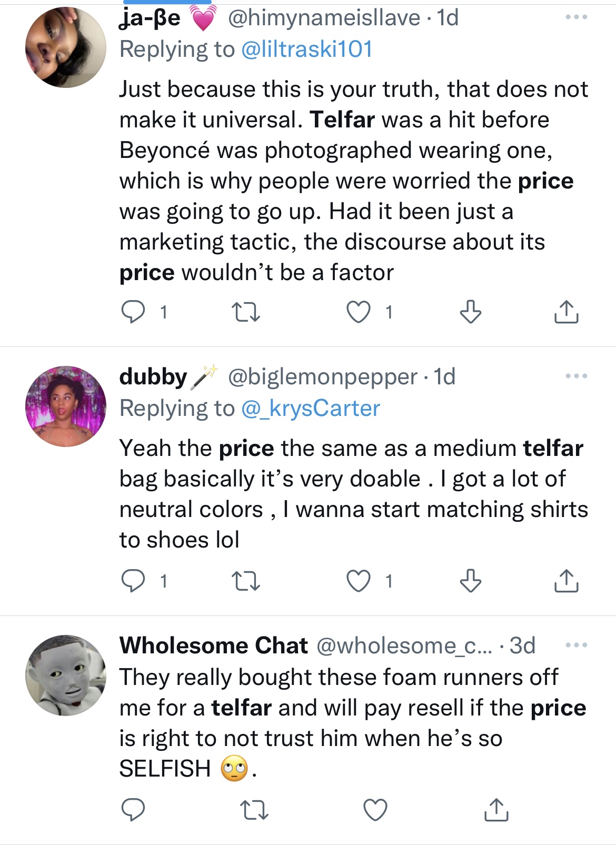Image resolution: width=616 pixels, height=845 pixels.
Task: Retweet dubby's tweet about medium telfar bag
Action: (x=246, y=581)
